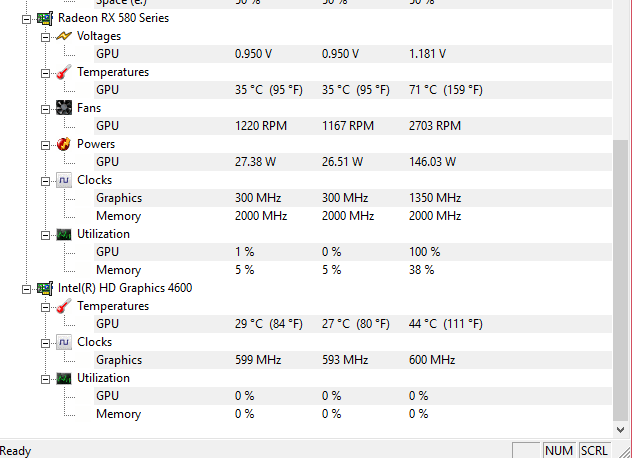632x458 pixels.
Task: Collapse the Powers section
Action: point(45,144)
